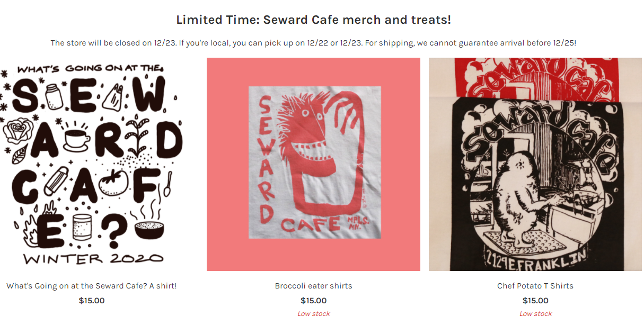
Task: Click the steaming bowl drawing on the first shirt
Action: pos(149,227)
